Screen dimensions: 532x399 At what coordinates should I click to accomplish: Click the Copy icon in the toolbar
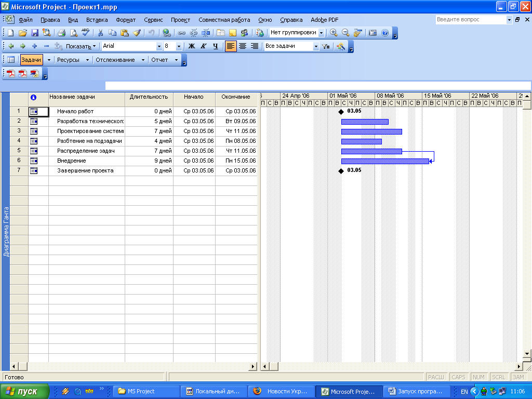click(112, 33)
